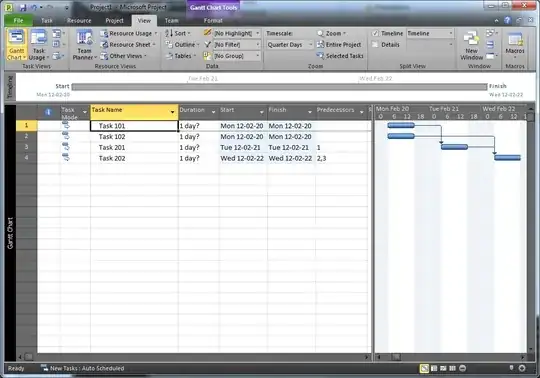
Task: Click the Other Views icon
Action: (104, 56)
